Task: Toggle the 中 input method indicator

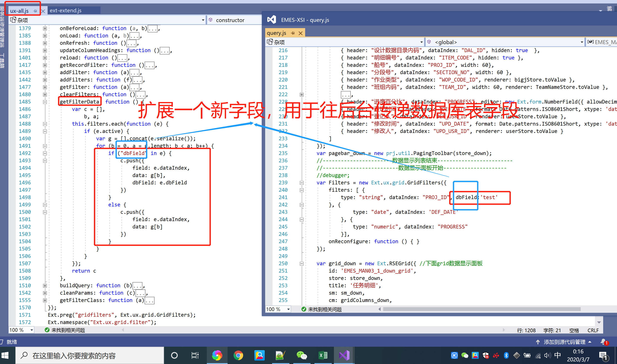Action: click(557, 355)
